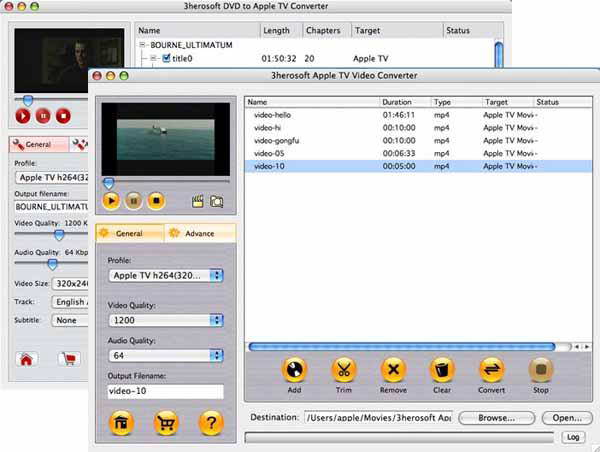Image resolution: width=600 pixels, height=452 pixels.
Task: Open help via the question mark icon
Action: [x=211, y=424]
